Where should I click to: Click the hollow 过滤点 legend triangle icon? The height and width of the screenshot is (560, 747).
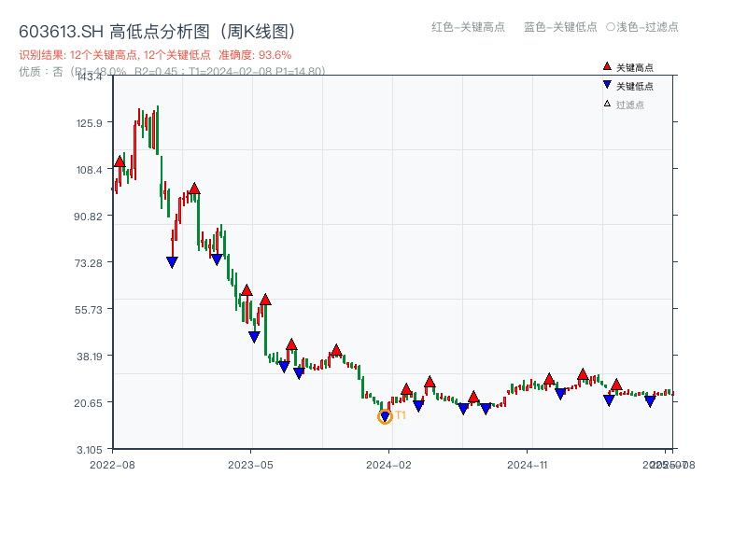607,104
